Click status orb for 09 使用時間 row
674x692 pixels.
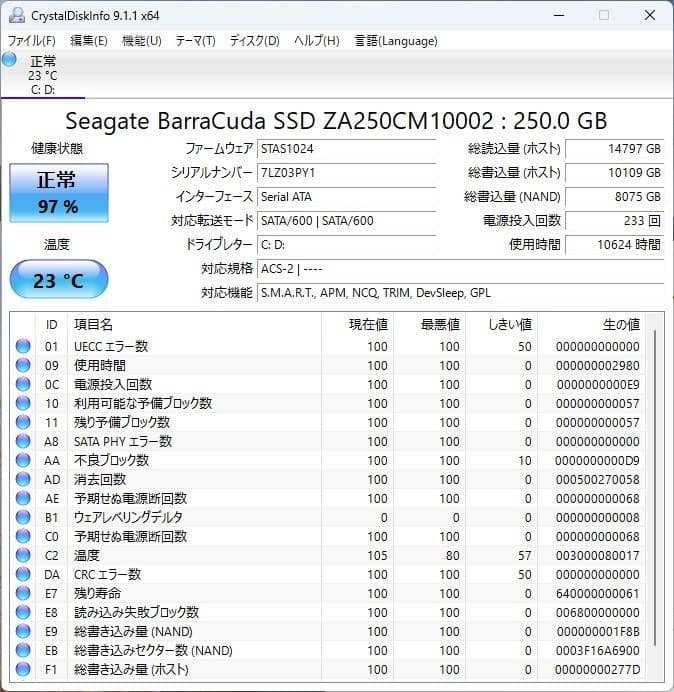[x=23, y=365]
